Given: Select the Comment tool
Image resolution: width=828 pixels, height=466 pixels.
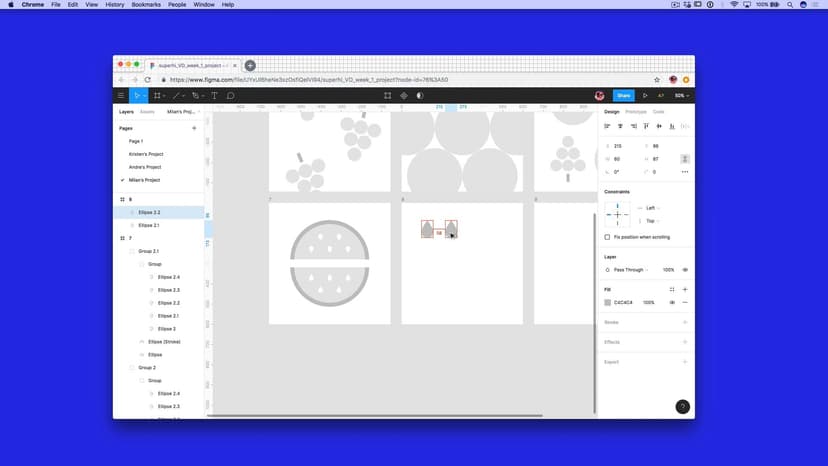Looking at the screenshot, I should [x=230, y=96].
